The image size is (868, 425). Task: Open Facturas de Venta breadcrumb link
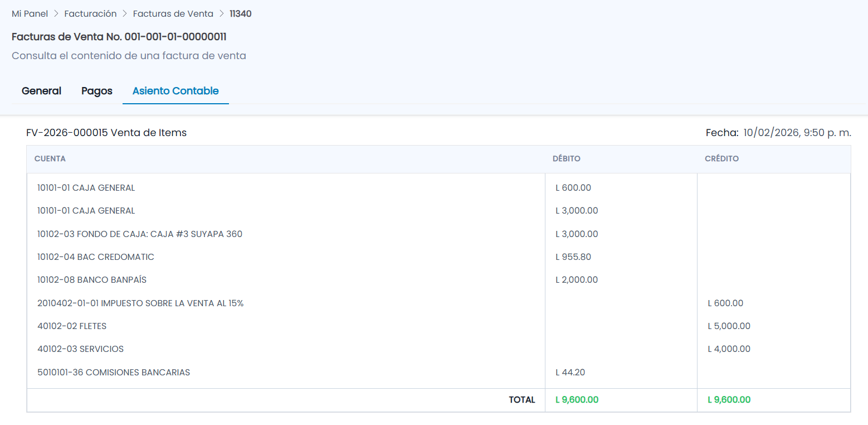pos(173,13)
